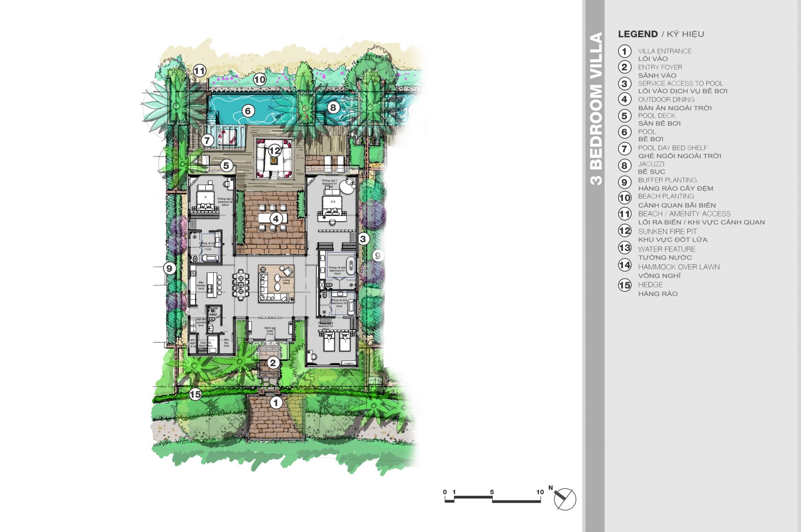Image resolution: width=801 pixels, height=532 pixels.
Task: Click the legend circle numbered 13
Action: point(625,248)
